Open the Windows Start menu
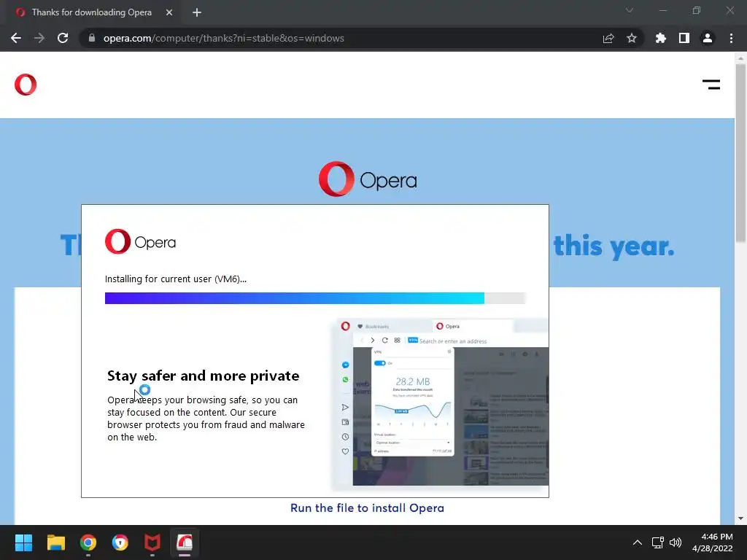This screenshot has width=747, height=560. [x=23, y=542]
